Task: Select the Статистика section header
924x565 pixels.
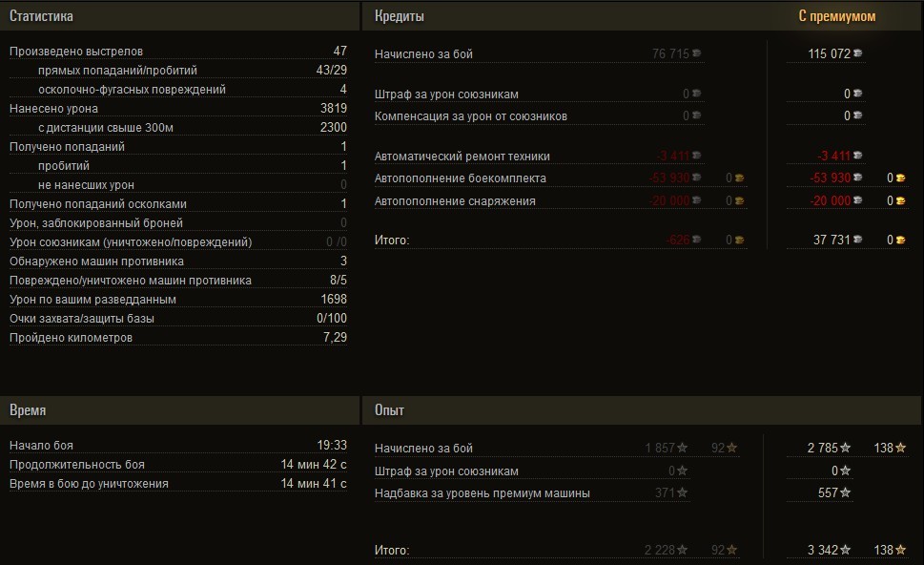Action: pyautogui.click(x=41, y=16)
